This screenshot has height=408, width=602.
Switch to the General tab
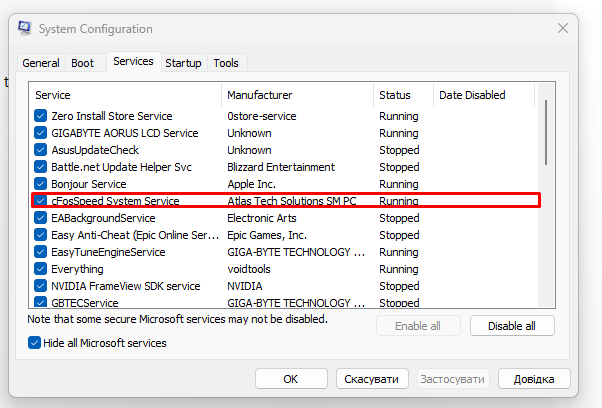point(41,63)
